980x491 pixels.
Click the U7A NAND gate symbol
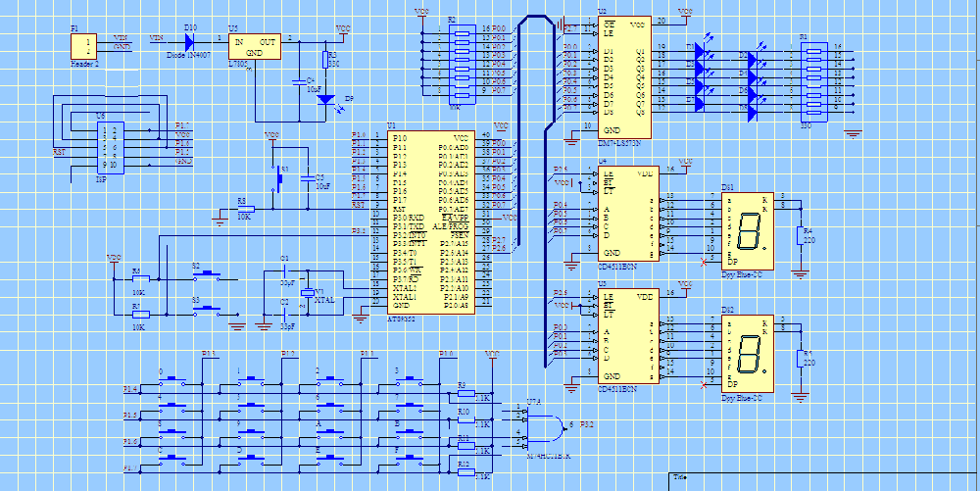click(x=546, y=426)
